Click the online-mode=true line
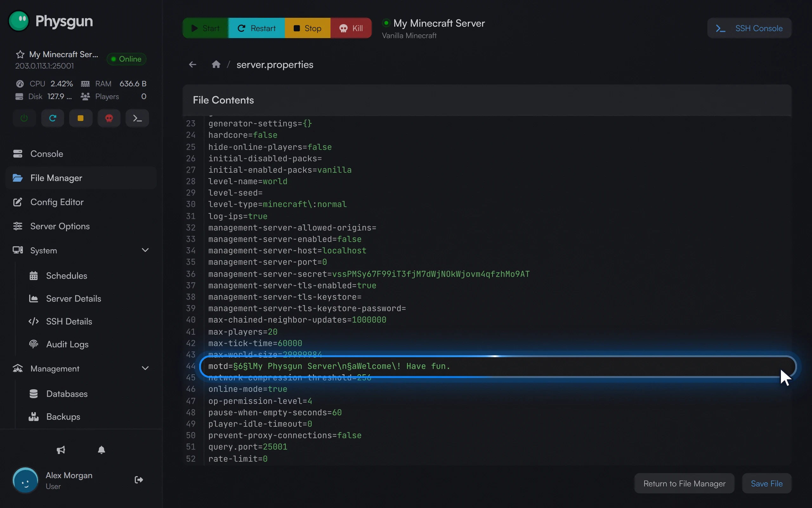Image resolution: width=812 pixels, height=508 pixels. pos(248,389)
